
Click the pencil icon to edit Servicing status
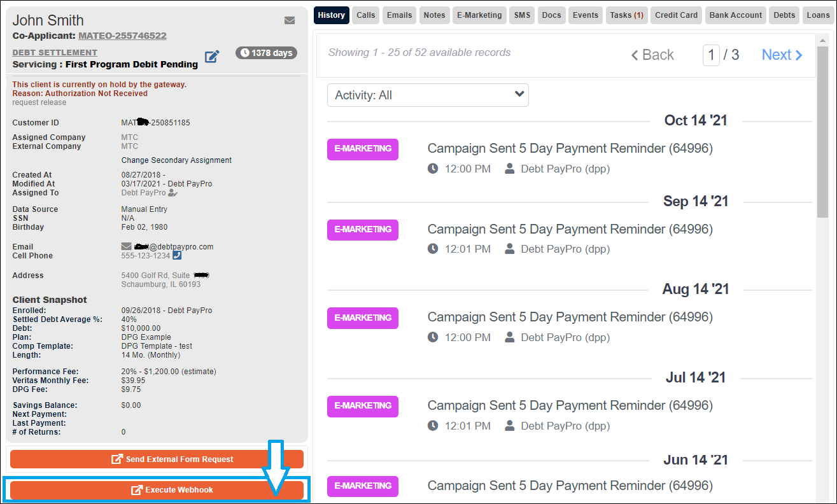[x=212, y=56]
